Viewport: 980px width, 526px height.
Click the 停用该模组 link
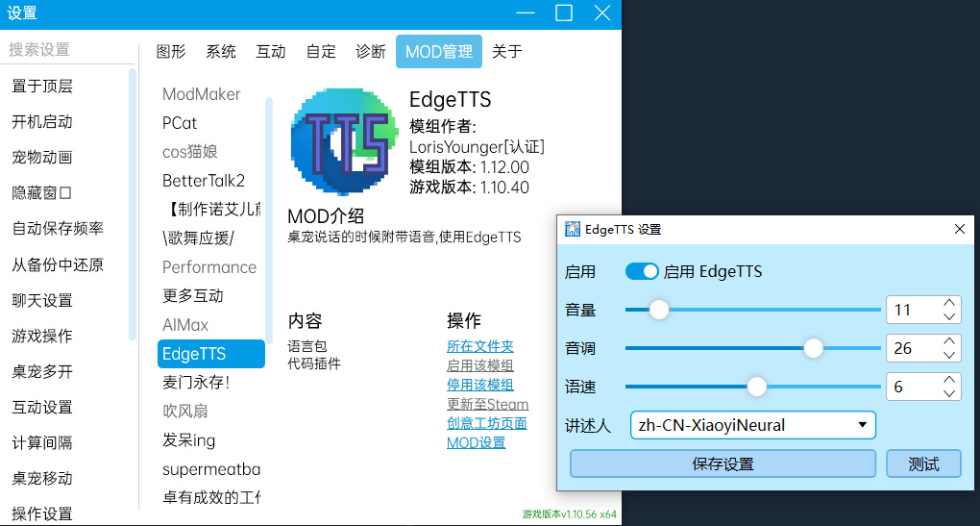click(x=480, y=385)
